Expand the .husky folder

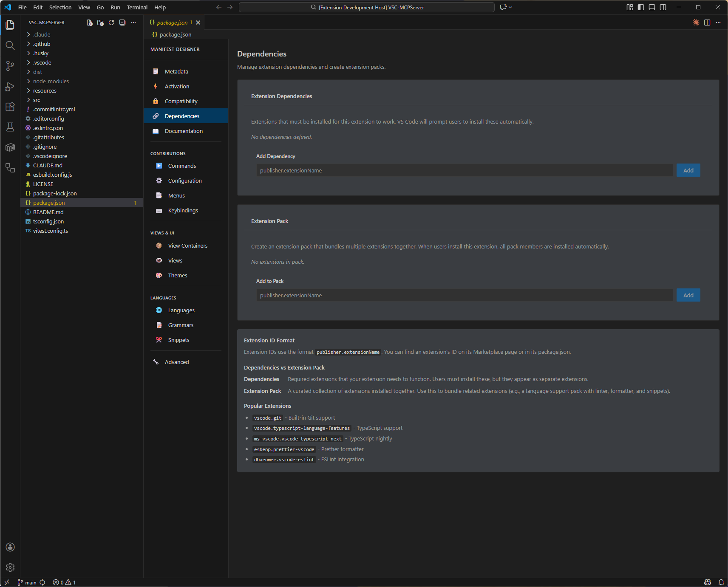[x=82, y=53]
